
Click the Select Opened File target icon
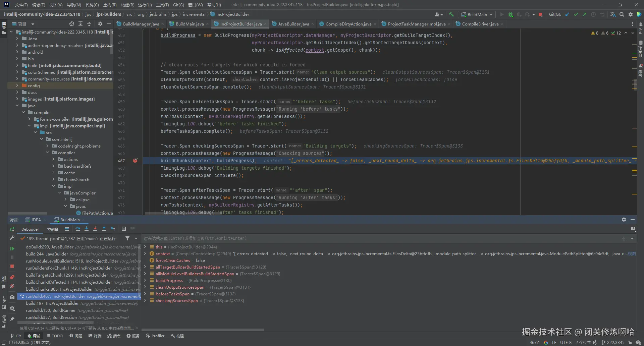[72, 24]
